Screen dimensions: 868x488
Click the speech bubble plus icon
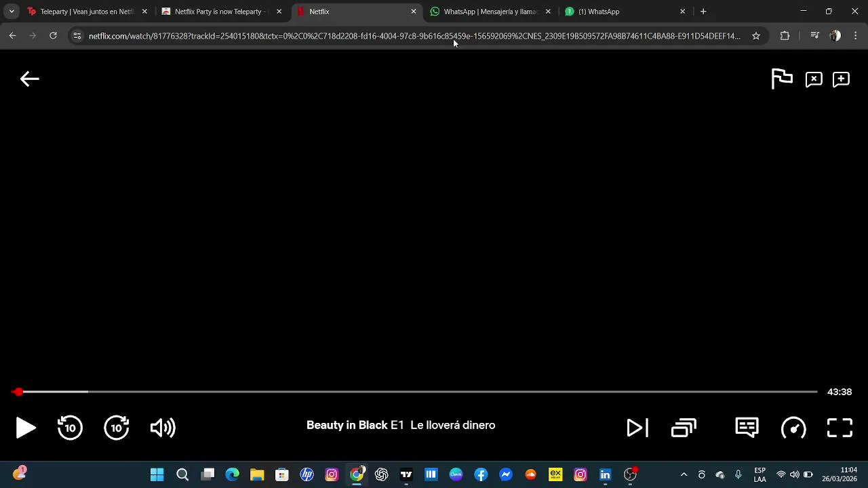point(841,79)
